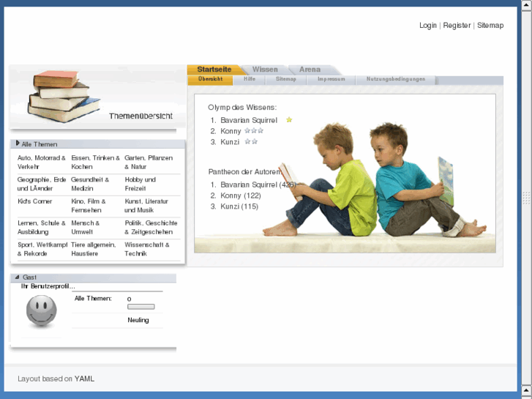The image size is (532, 399).
Task: Open topic Lernen, Schule & Ausbildung
Action: (x=42, y=228)
